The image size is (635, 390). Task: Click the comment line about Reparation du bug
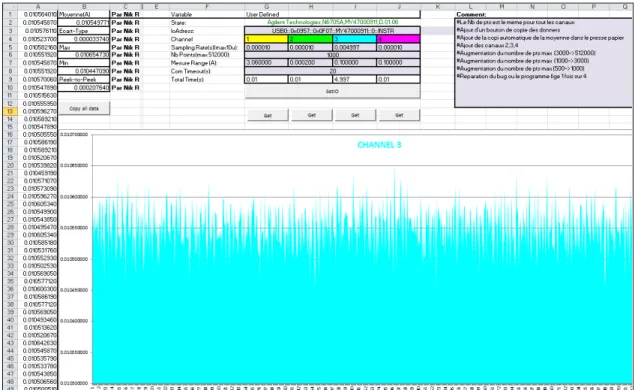pyautogui.click(x=521, y=76)
